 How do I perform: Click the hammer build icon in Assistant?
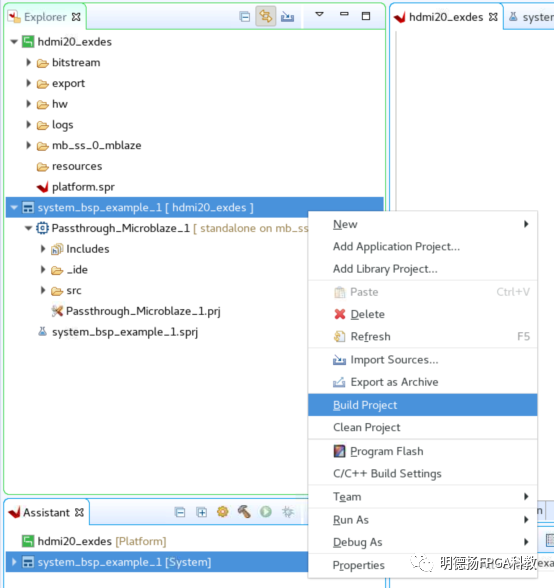(244, 512)
